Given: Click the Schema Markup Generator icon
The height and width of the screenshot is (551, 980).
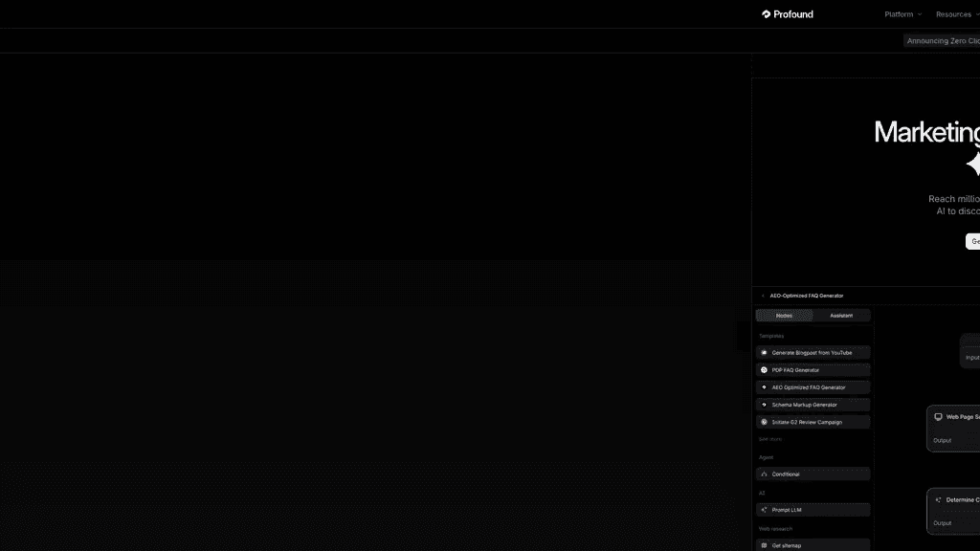Looking at the screenshot, I should (x=764, y=405).
